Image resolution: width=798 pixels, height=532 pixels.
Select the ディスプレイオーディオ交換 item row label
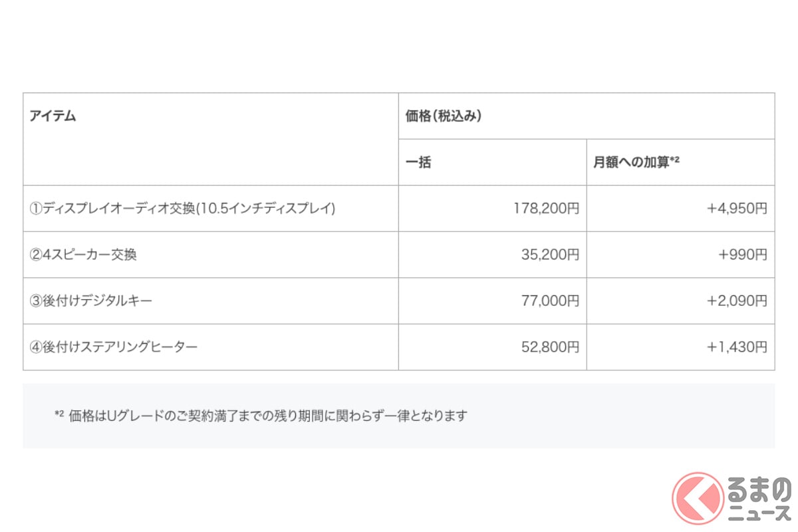(182, 209)
